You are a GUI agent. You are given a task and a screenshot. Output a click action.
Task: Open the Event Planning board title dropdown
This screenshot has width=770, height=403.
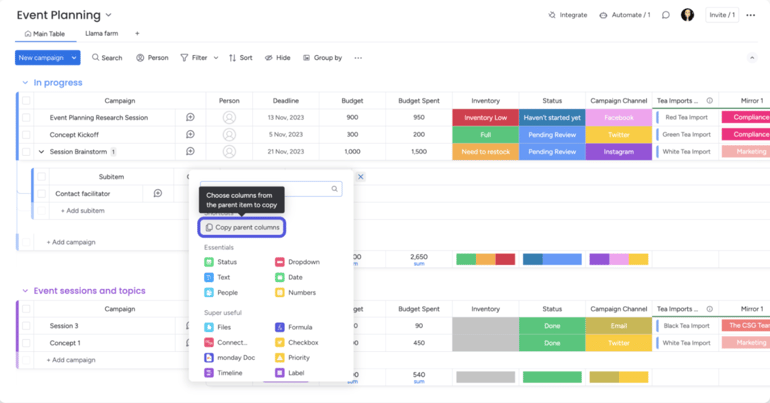pyautogui.click(x=109, y=15)
